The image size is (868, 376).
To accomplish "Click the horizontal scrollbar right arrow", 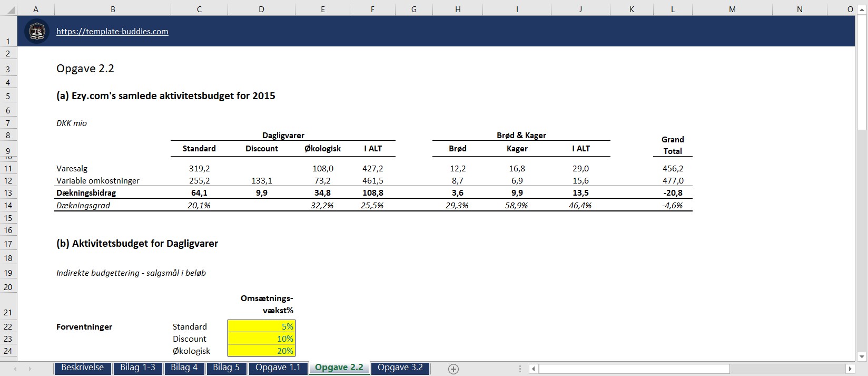I will (850, 369).
